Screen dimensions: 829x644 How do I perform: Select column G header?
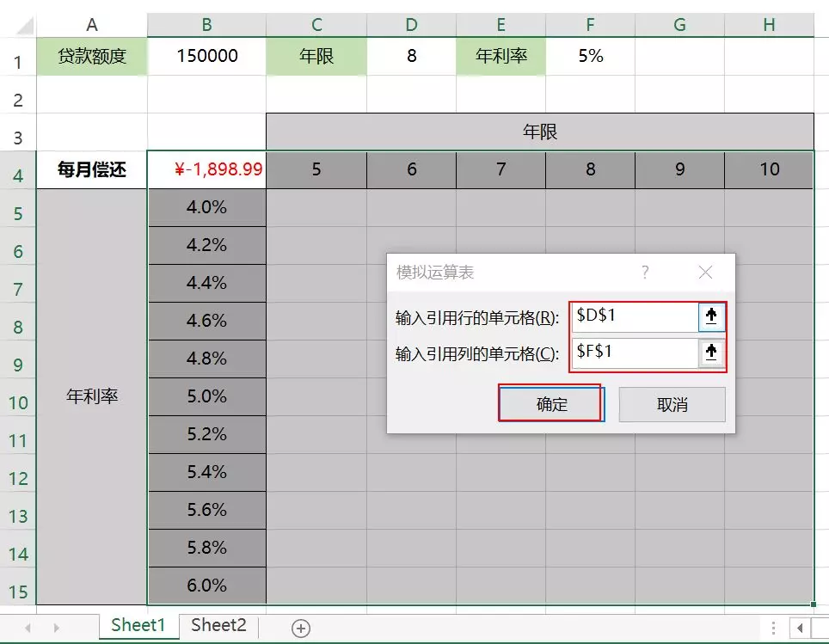pyautogui.click(x=679, y=25)
